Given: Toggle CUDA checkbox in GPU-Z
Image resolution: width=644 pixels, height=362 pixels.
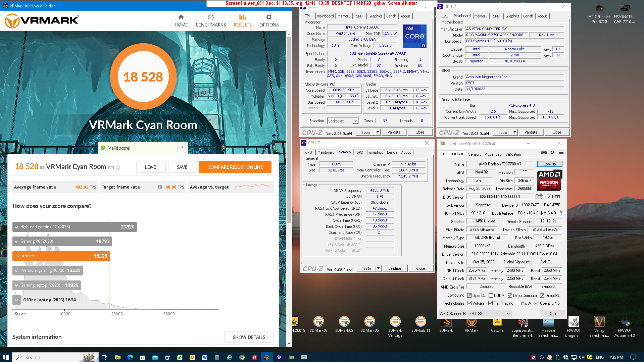Looking at the screenshot, I should [x=491, y=295].
